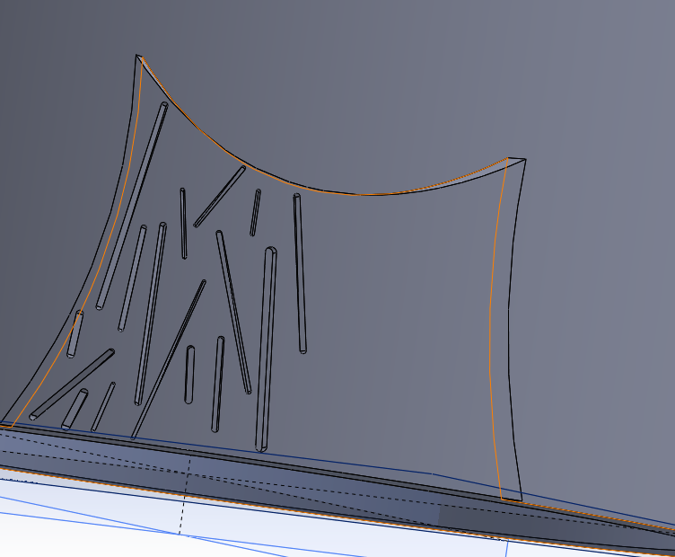The image size is (675, 557).
Task: Select the rightmost vertical rod on the panel
Action: pyautogui.click(x=300, y=273)
